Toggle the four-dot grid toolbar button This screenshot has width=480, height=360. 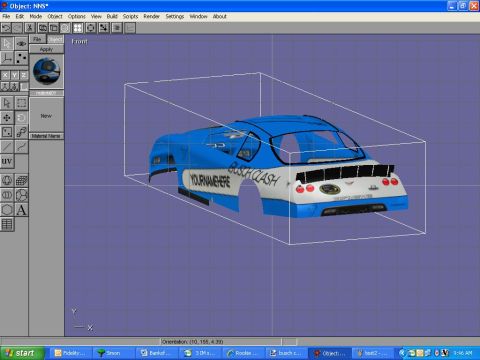78,28
